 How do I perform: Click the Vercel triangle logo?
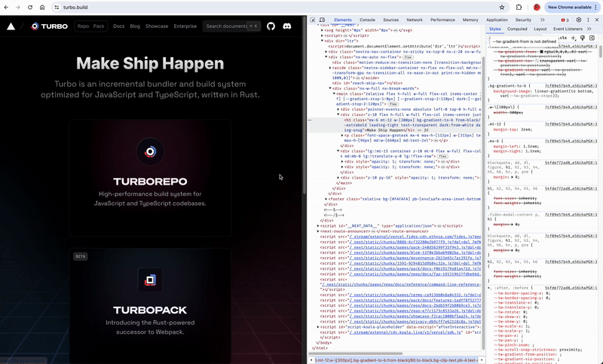click(11, 26)
